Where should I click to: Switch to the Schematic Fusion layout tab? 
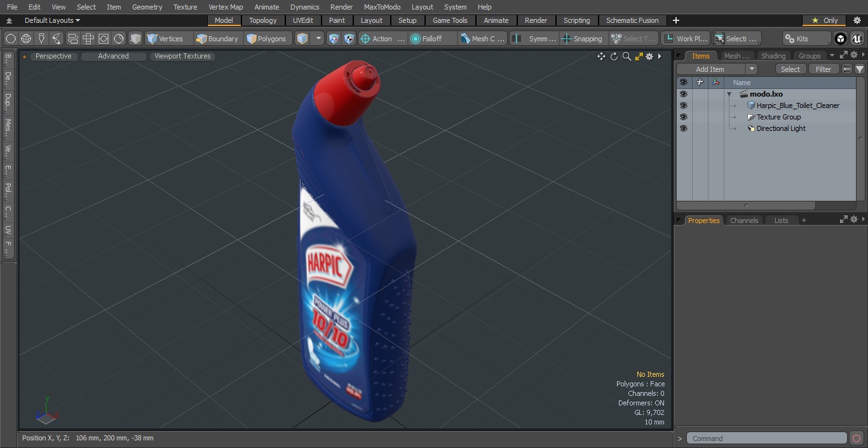point(632,20)
